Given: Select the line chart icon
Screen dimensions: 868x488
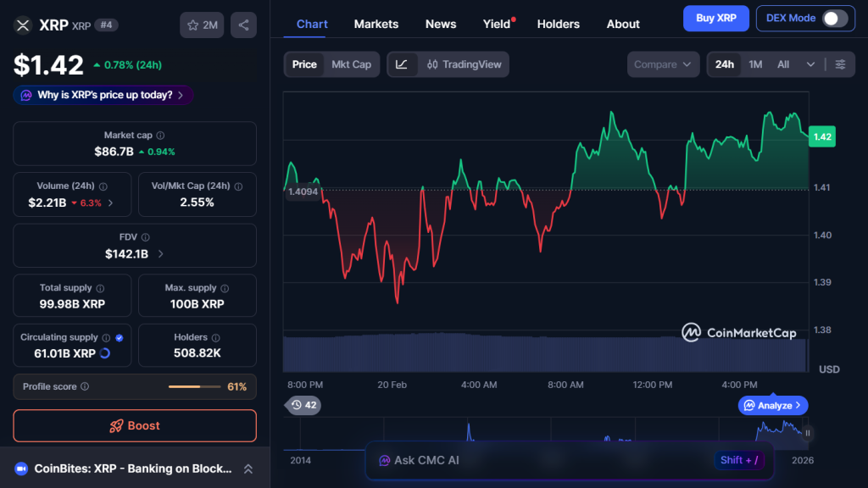Looking at the screenshot, I should [402, 64].
